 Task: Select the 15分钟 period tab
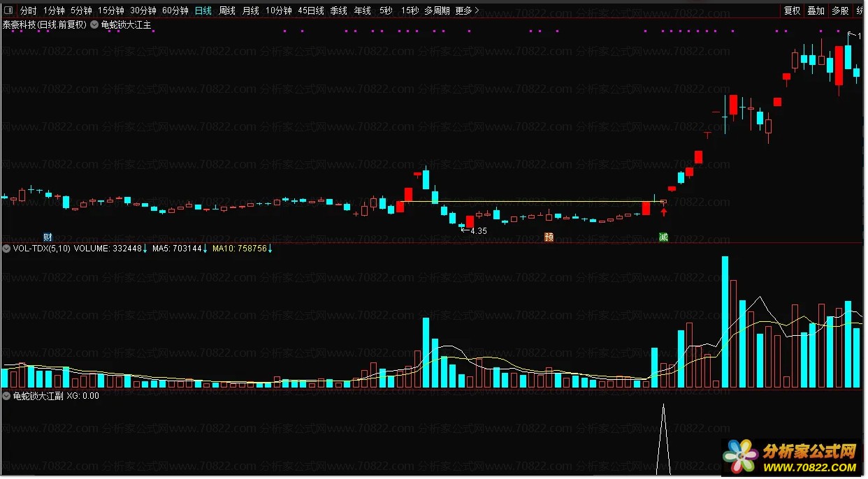[x=111, y=10]
